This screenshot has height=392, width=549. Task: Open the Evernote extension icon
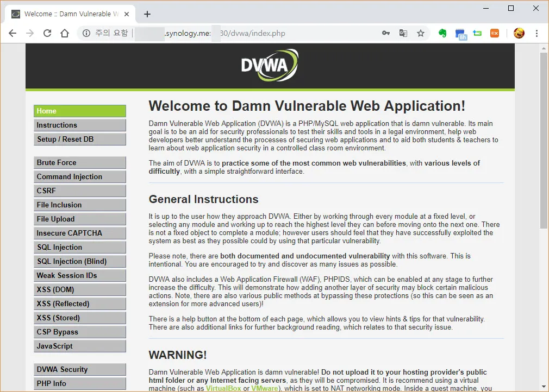click(x=442, y=33)
